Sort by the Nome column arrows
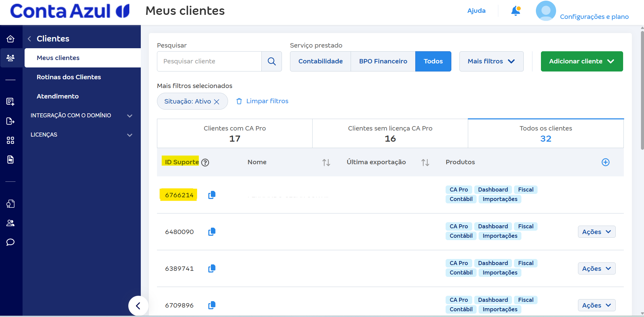Image resolution: width=644 pixels, height=317 pixels. (x=326, y=163)
